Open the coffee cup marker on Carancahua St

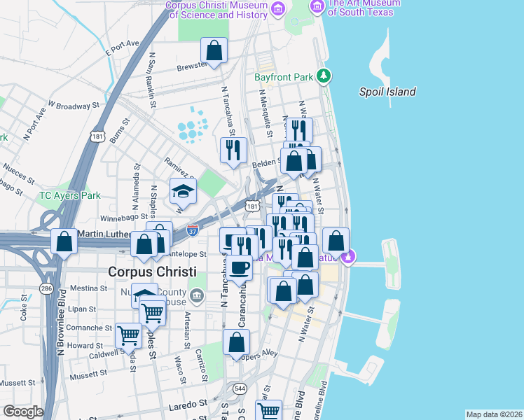[x=240, y=270]
